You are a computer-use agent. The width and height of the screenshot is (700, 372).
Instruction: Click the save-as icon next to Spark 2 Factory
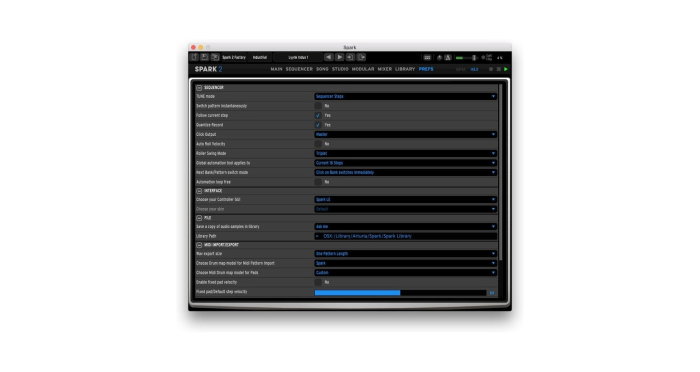click(215, 57)
